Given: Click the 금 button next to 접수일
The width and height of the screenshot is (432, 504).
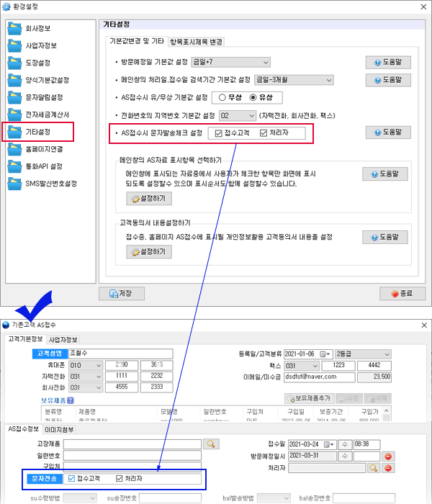Looking at the screenshot, I should point(345,444).
